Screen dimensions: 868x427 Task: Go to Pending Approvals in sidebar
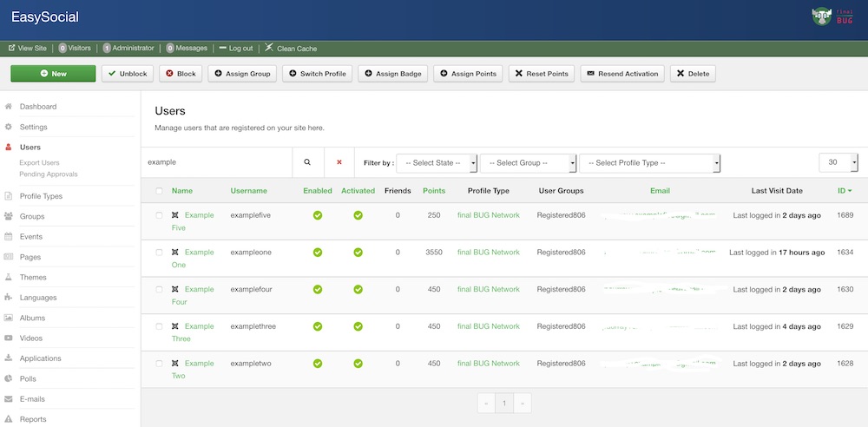pyautogui.click(x=49, y=174)
